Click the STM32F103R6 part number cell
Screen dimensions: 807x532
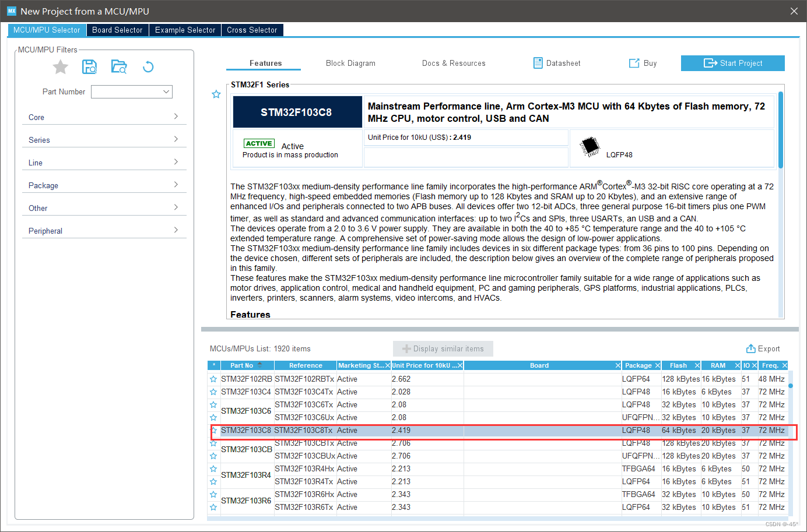[x=247, y=501]
